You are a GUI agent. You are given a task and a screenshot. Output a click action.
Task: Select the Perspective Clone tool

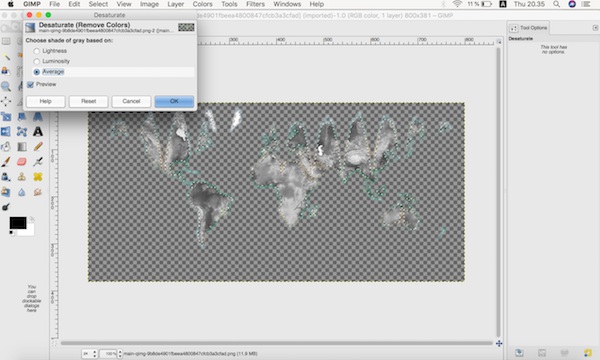[6, 192]
